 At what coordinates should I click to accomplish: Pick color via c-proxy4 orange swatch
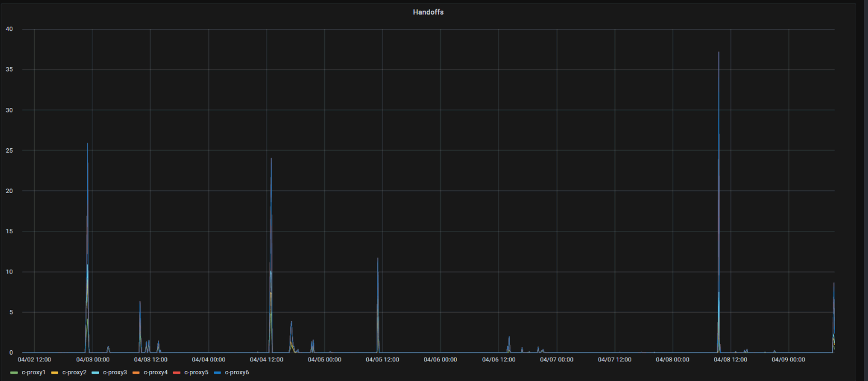point(136,372)
